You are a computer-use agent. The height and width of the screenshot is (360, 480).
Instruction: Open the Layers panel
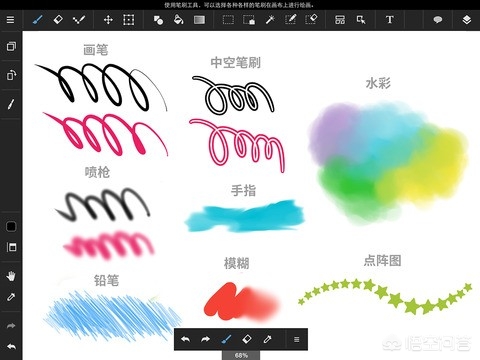coord(467,20)
